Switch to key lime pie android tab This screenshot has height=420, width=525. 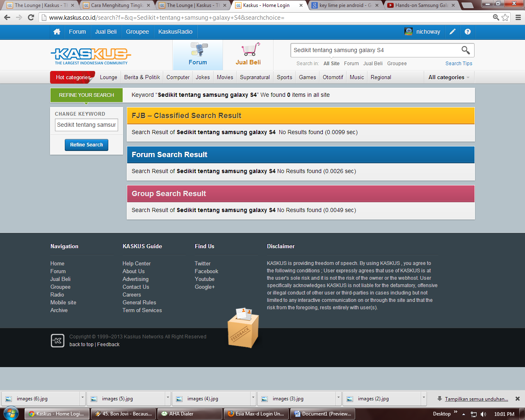point(345,5)
